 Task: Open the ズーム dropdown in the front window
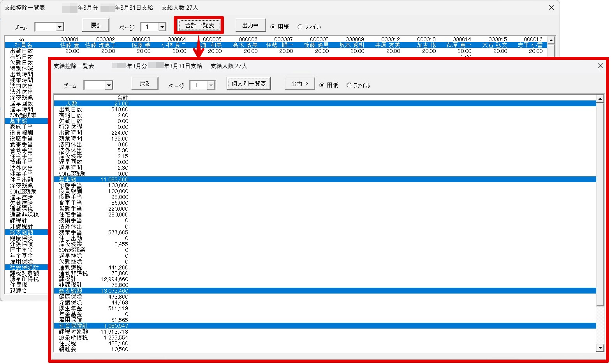coord(109,85)
